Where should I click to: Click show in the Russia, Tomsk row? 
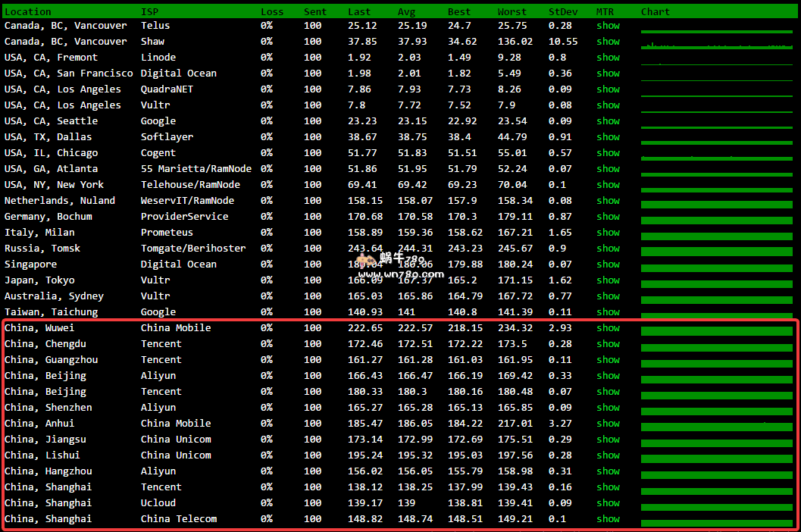pyautogui.click(x=608, y=248)
